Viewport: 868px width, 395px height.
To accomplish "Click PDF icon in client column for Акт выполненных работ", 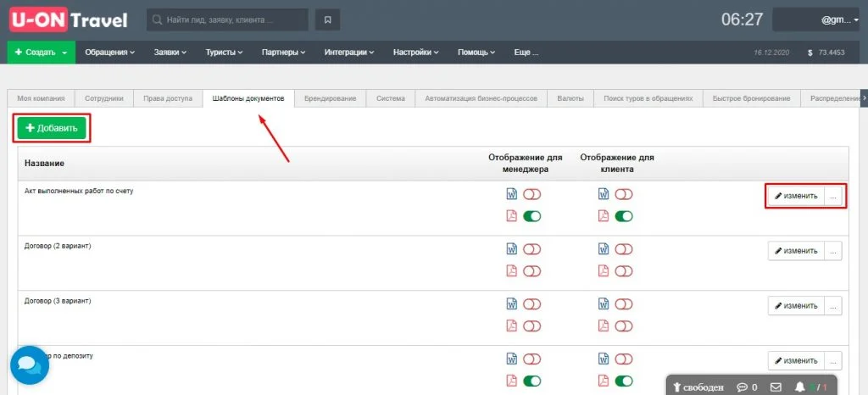I will pos(604,216).
